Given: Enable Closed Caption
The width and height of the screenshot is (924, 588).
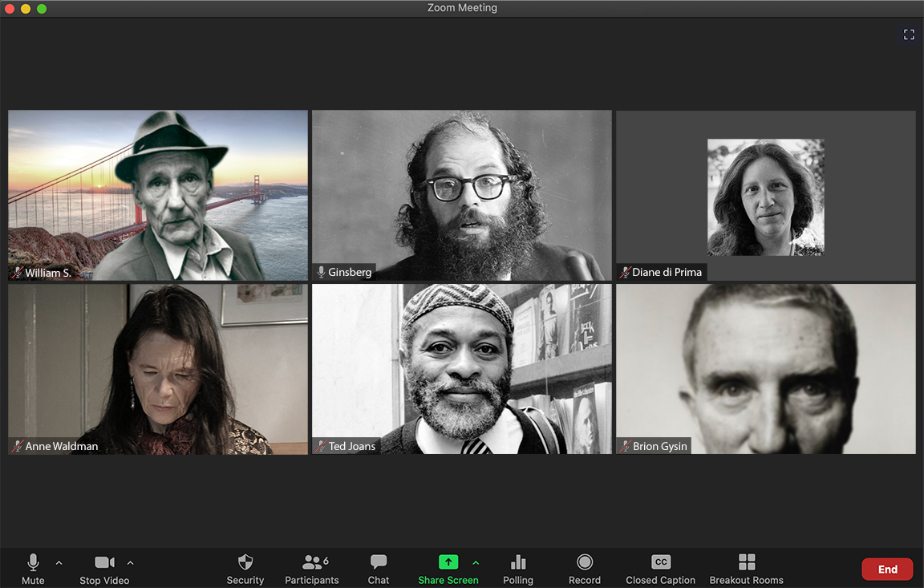Looking at the screenshot, I should pos(660,562).
